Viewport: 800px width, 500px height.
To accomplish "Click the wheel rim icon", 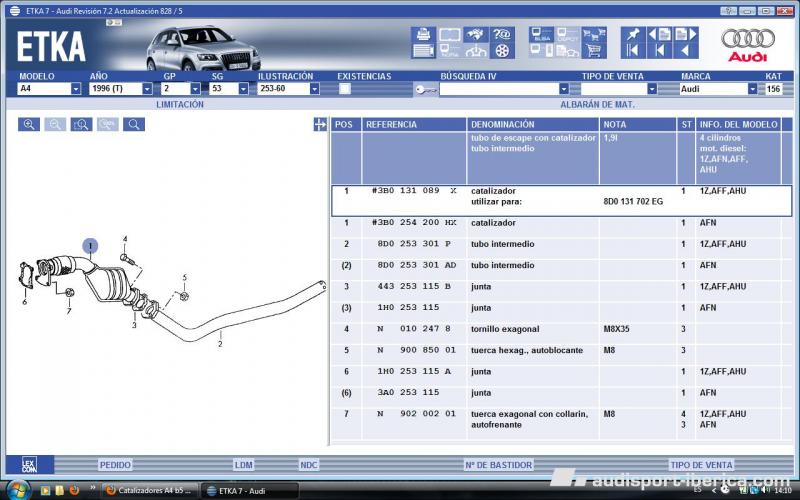I will tap(502, 51).
